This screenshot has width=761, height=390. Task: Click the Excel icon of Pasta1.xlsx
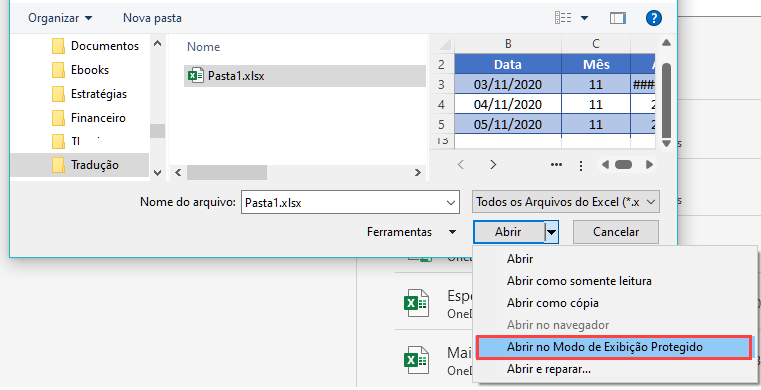[x=196, y=76]
